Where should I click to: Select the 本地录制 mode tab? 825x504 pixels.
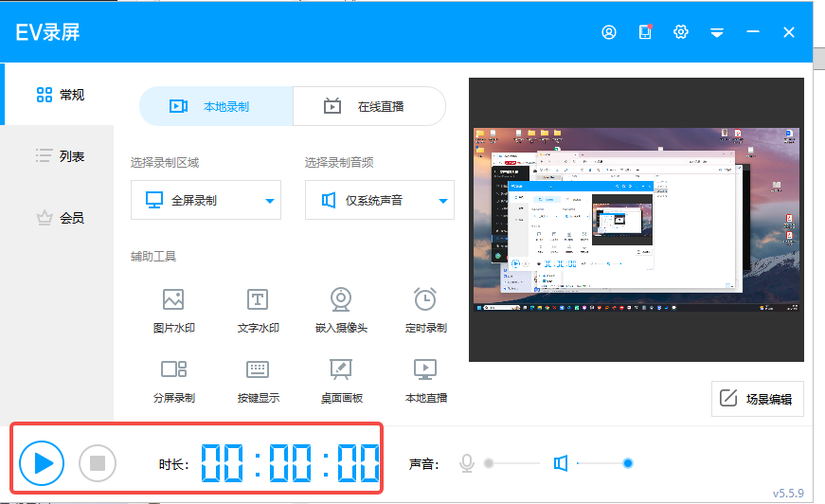tap(216, 106)
